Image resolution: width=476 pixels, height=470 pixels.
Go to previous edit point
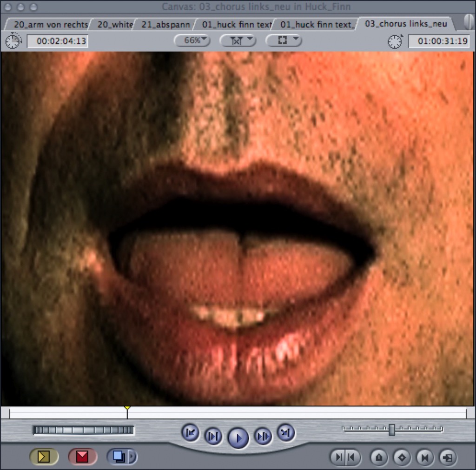tap(190, 433)
